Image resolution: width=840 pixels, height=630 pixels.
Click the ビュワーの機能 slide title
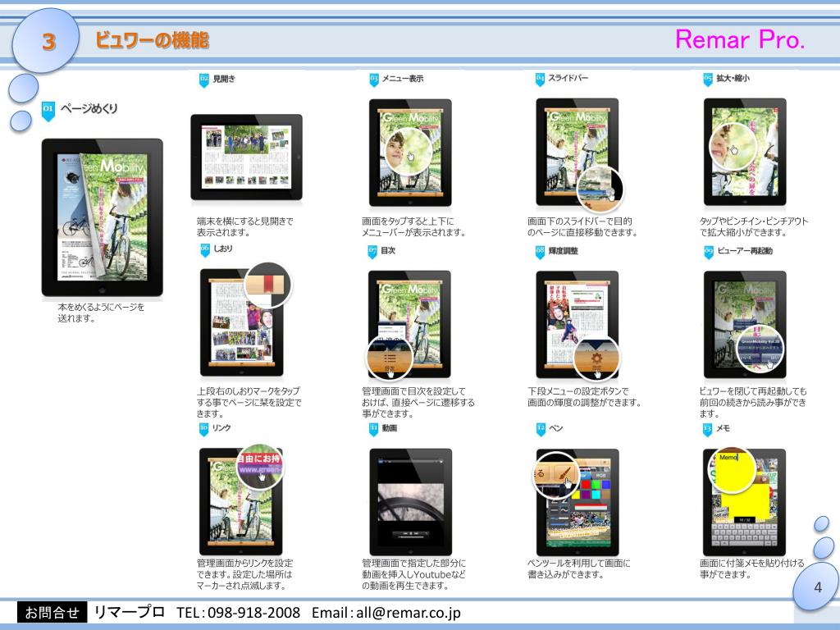(152, 40)
